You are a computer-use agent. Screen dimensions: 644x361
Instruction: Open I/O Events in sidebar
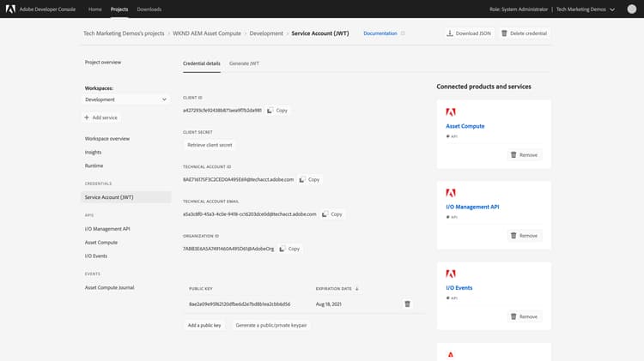96,256
